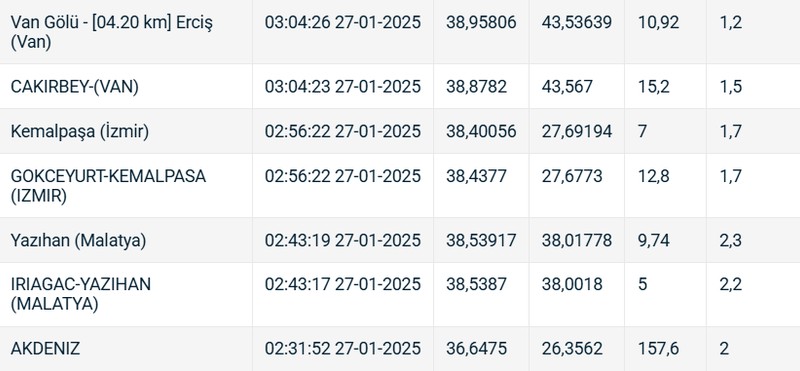Click the IRIAGAC-YAZIHAN (MALATYA) entry

81,293
